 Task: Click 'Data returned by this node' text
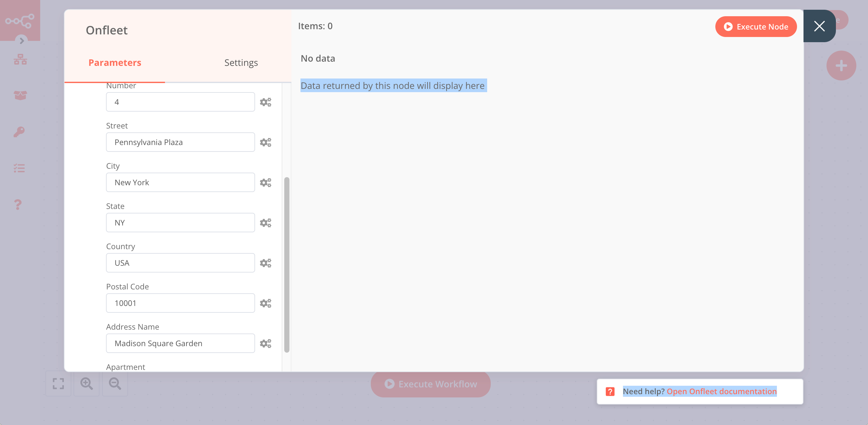[393, 86]
